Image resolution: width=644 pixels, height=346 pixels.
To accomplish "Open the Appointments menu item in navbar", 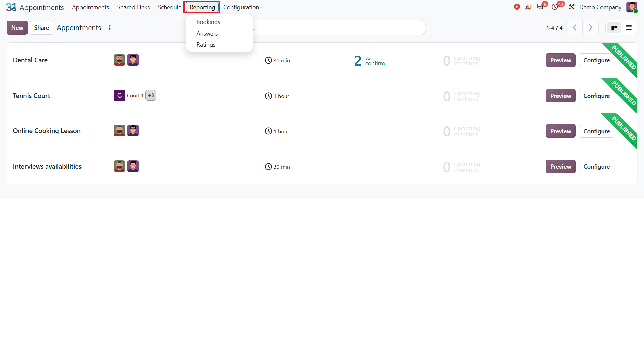I will (x=91, y=7).
